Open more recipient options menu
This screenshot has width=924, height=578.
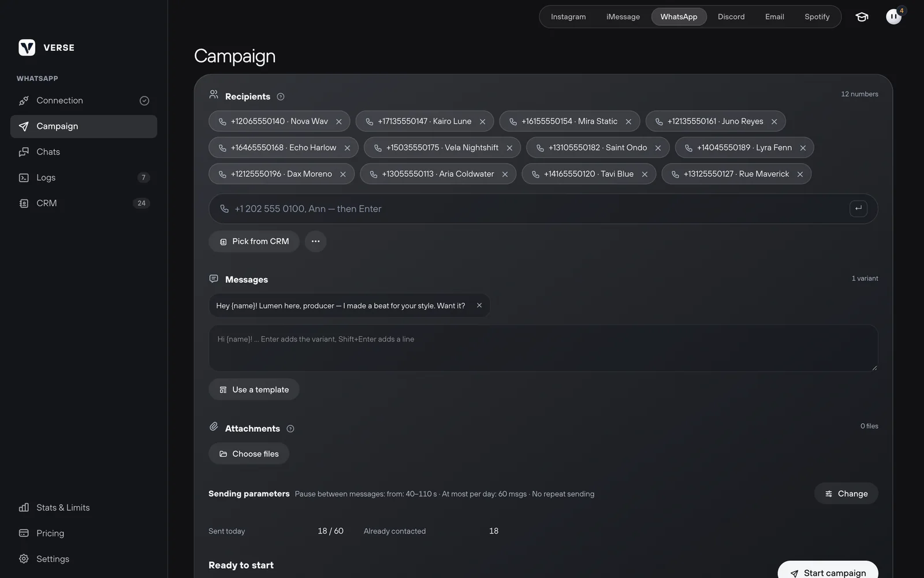point(315,241)
